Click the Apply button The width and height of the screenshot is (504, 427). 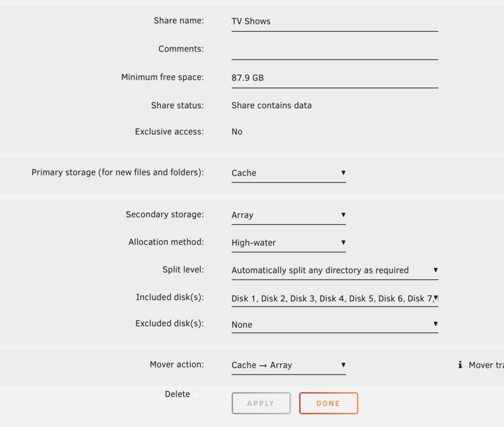tap(261, 403)
